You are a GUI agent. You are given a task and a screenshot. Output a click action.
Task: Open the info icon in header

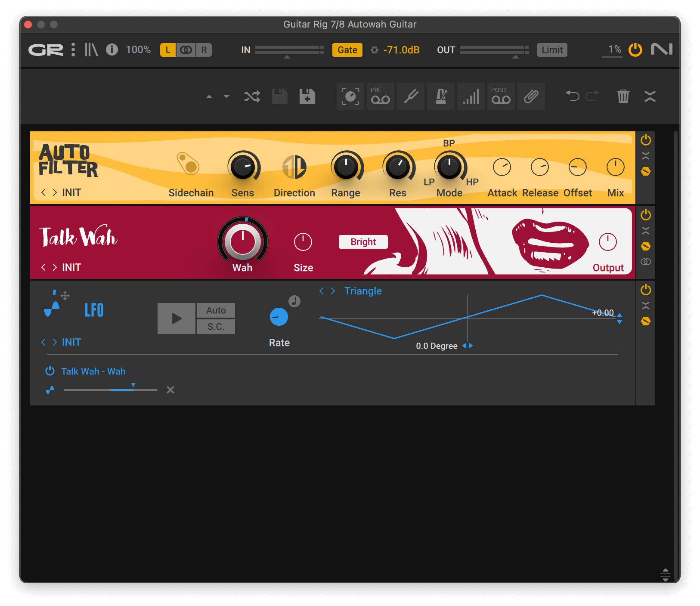(112, 50)
